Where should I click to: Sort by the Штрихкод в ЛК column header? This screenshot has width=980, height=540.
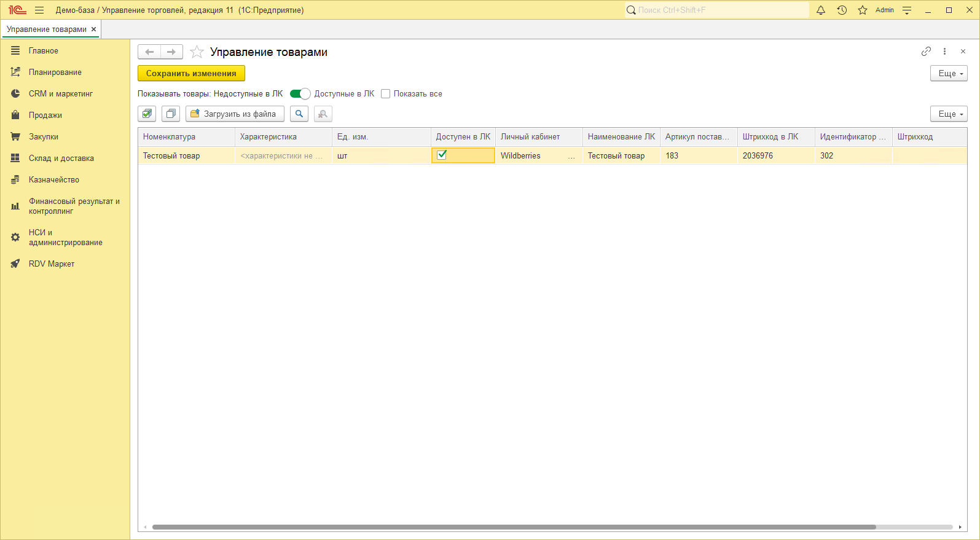point(776,137)
